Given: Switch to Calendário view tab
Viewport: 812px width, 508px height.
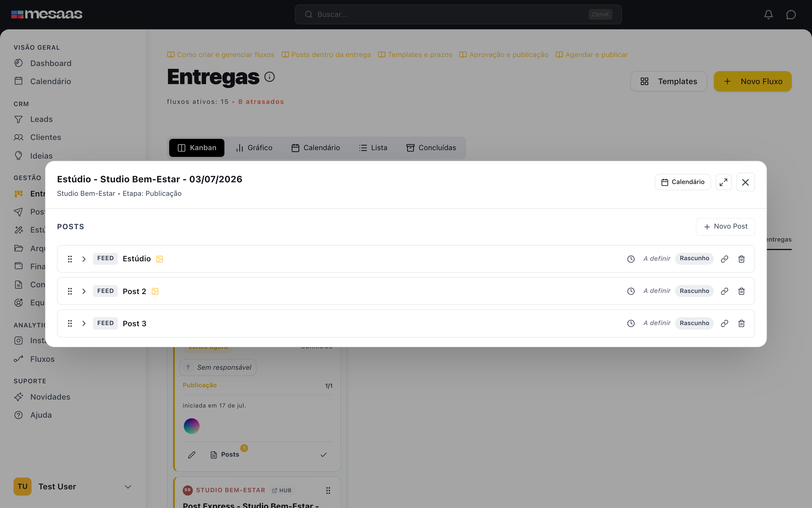Looking at the screenshot, I should pyautogui.click(x=315, y=148).
